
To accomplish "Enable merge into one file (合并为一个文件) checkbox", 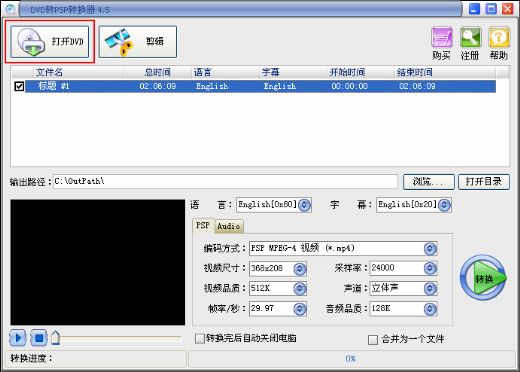I will (373, 340).
